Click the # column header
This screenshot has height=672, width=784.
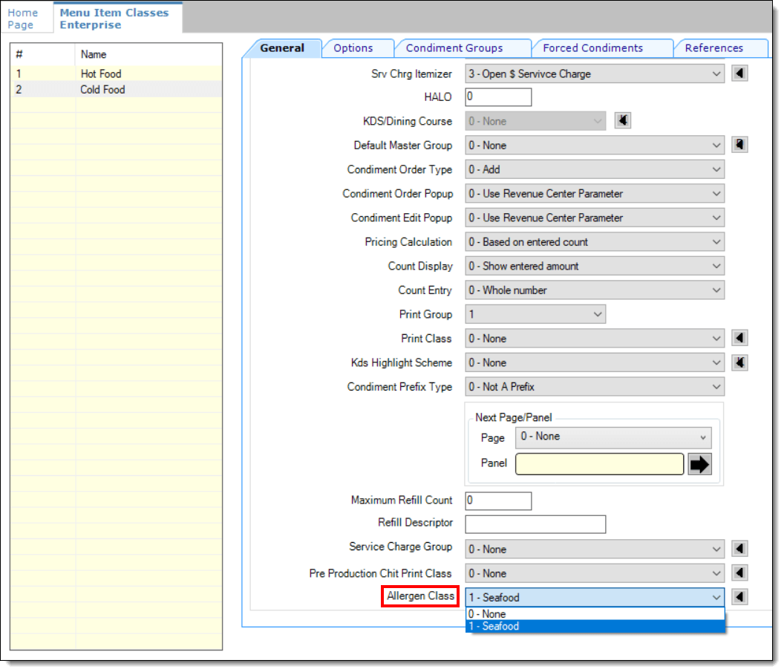click(x=42, y=54)
